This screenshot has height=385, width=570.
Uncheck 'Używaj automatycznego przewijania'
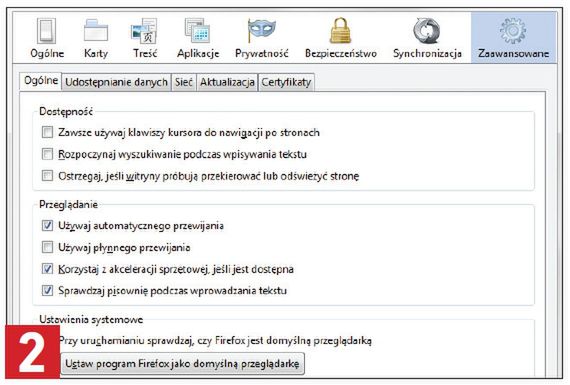pos(47,225)
